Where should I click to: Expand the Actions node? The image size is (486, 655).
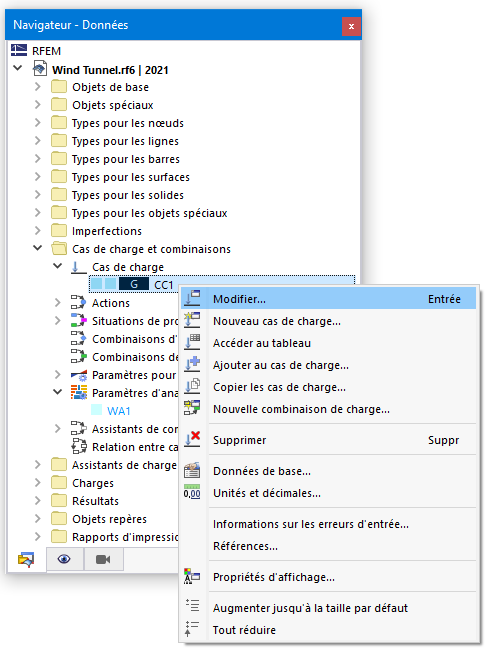58,302
